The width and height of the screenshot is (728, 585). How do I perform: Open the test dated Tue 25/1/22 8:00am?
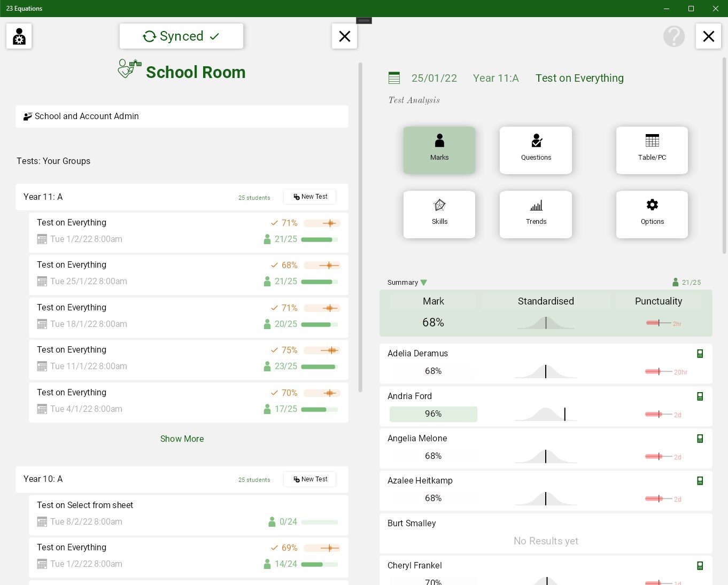(x=189, y=275)
